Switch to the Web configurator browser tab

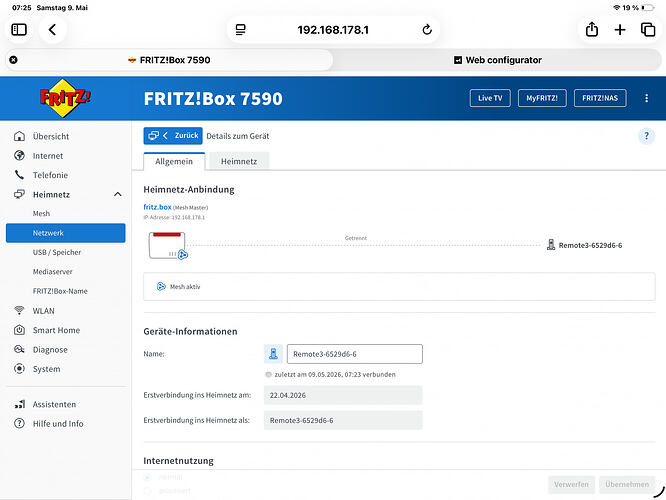tap(497, 60)
